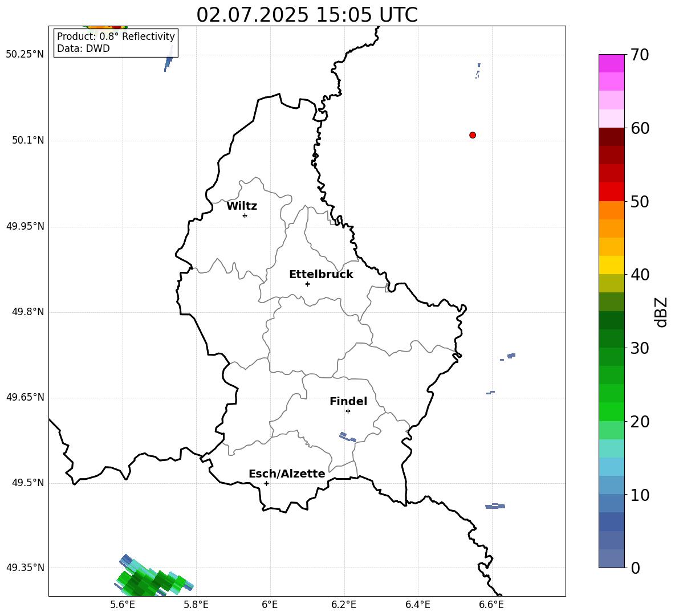Viewport: 675px width, 616px height.
Task: Click the 6.6°E longitude label
Action: click(491, 605)
